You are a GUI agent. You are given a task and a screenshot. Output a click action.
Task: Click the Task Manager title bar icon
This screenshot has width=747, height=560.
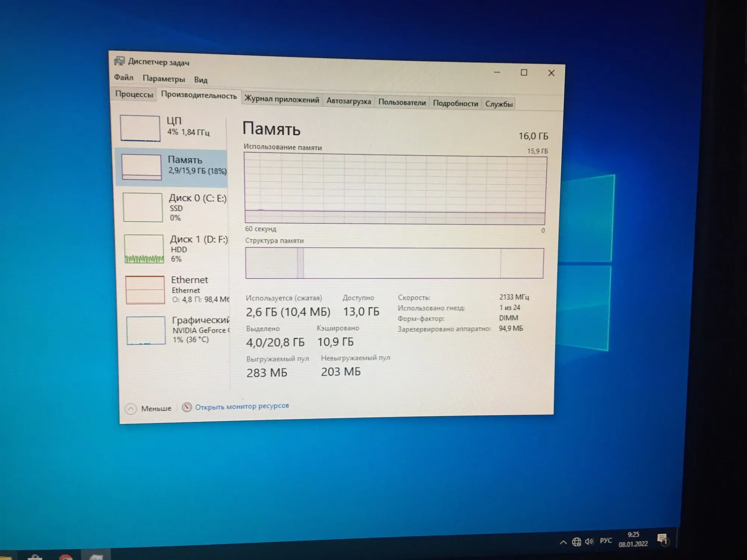pyautogui.click(x=120, y=61)
